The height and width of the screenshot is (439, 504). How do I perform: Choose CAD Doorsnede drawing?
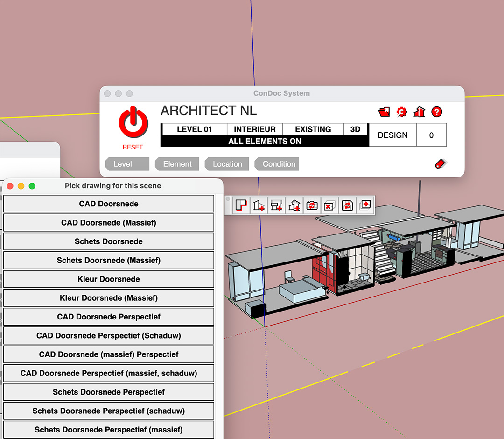[x=109, y=204]
